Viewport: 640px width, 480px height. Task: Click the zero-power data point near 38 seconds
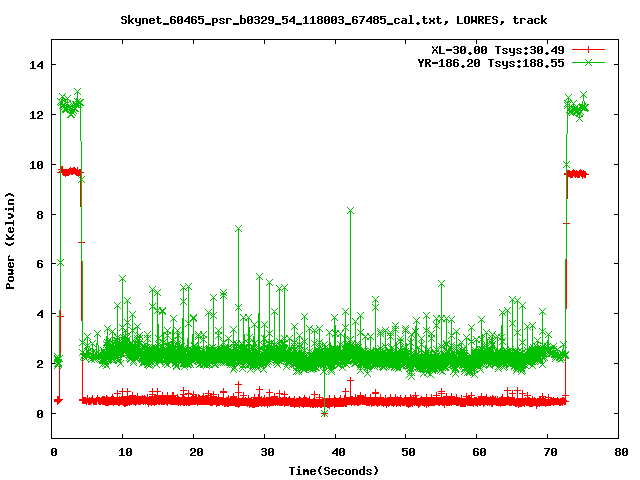(324, 414)
